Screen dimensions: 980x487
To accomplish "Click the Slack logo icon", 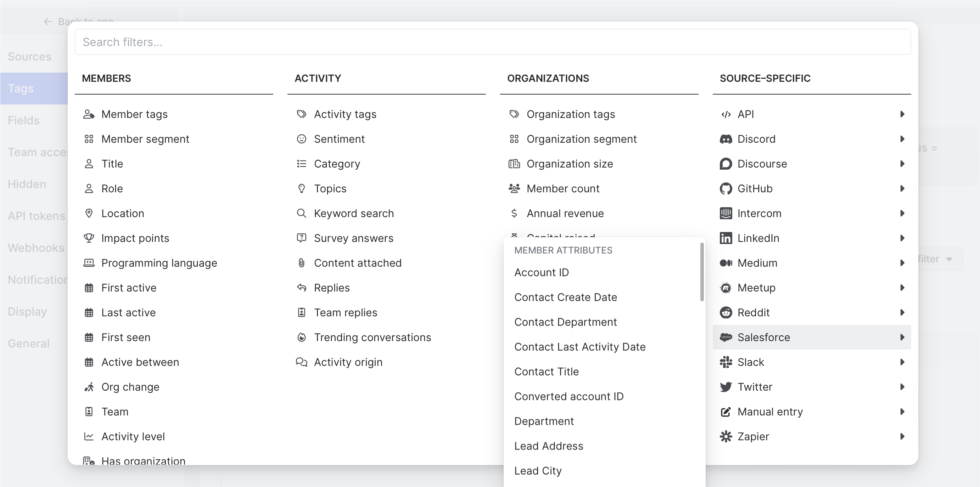I will tap(726, 362).
